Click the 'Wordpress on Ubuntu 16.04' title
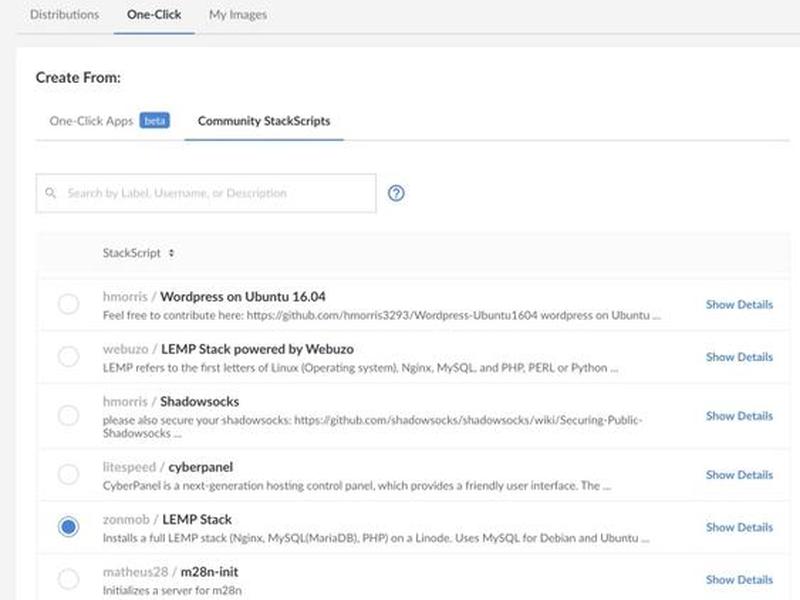Screen dimensions: 800x600 click(243, 296)
